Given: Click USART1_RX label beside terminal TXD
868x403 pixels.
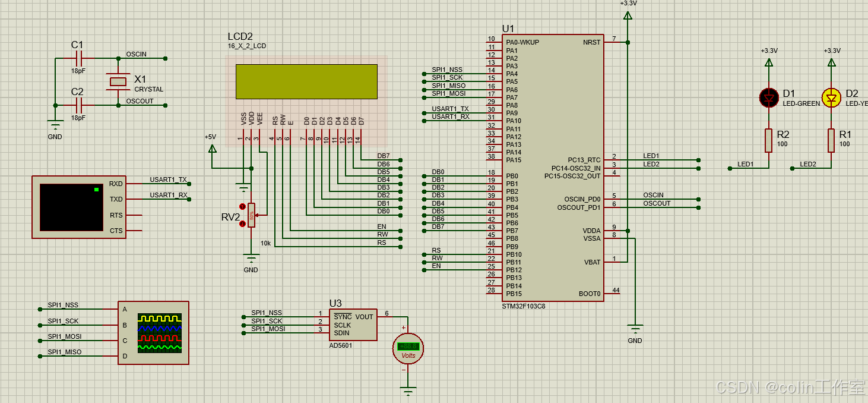Looking at the screenshot, I should pyautogui.click(x=169, y=195).
